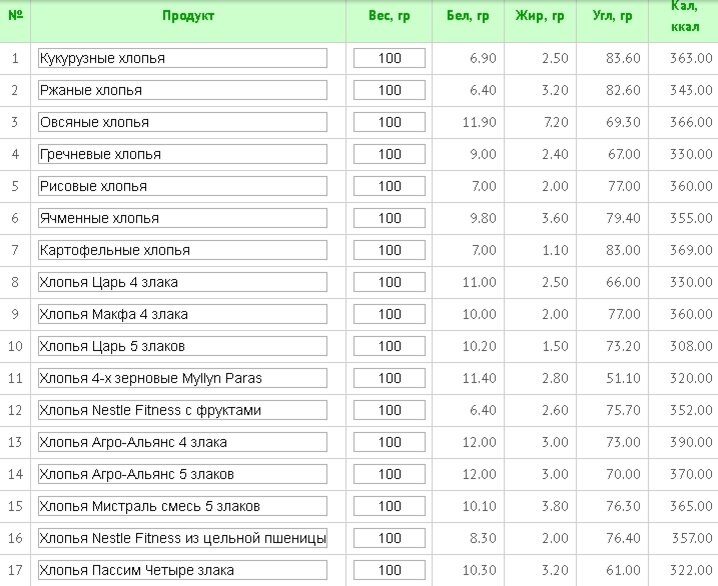Click the product field 'Гречневые хлопья'
This screenshot has width=718, height=586.
(183, 154)
